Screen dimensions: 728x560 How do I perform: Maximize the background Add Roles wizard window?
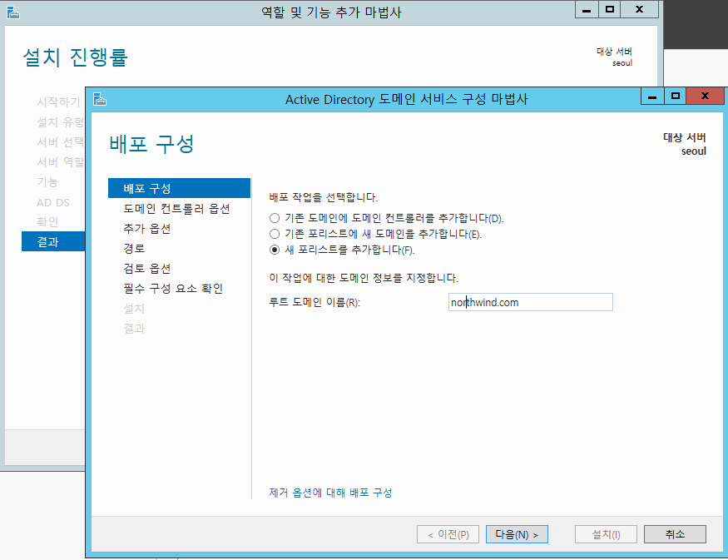(610, 10)
